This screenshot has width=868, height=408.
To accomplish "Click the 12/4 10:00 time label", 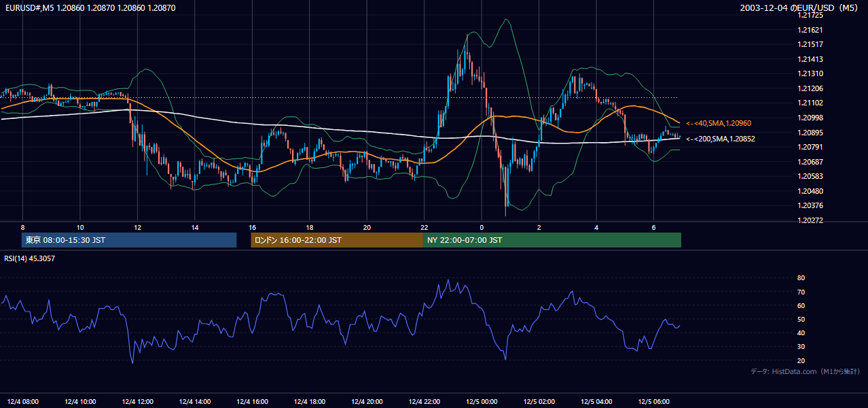I will 80,402.
